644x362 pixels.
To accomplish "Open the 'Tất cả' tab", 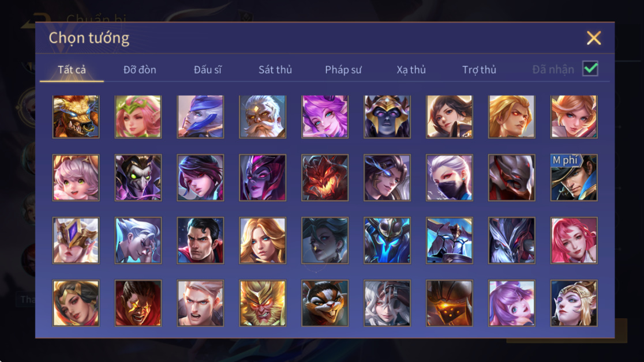I will (72, 70).
